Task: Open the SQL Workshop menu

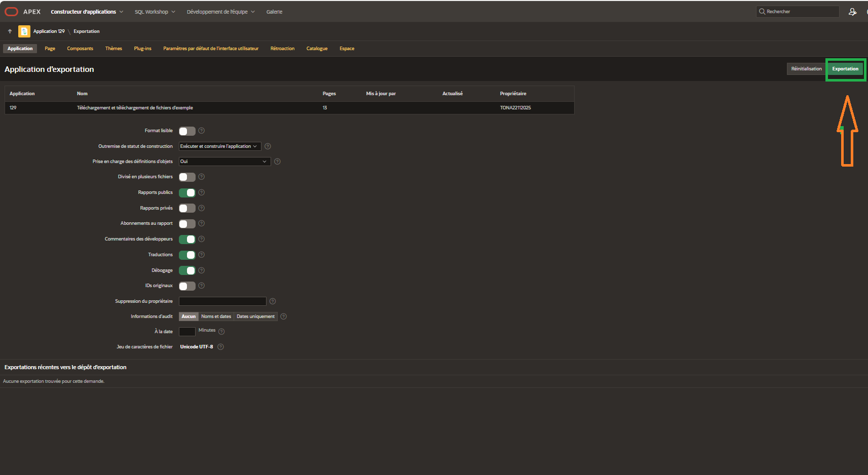Action: coord(155,12)
